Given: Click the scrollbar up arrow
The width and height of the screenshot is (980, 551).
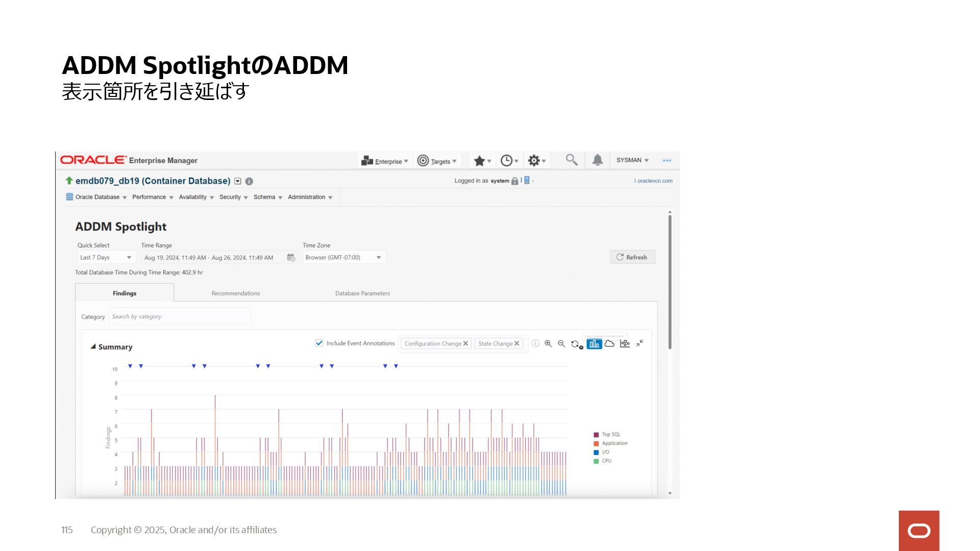Looking at the screenshot, I should click(670, 212).
